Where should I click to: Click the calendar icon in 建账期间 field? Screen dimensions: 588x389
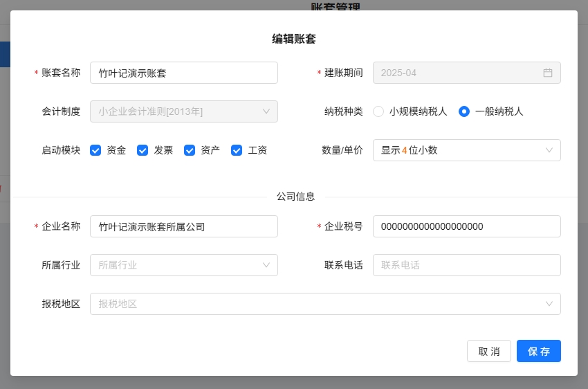click(x=547, y=73)
